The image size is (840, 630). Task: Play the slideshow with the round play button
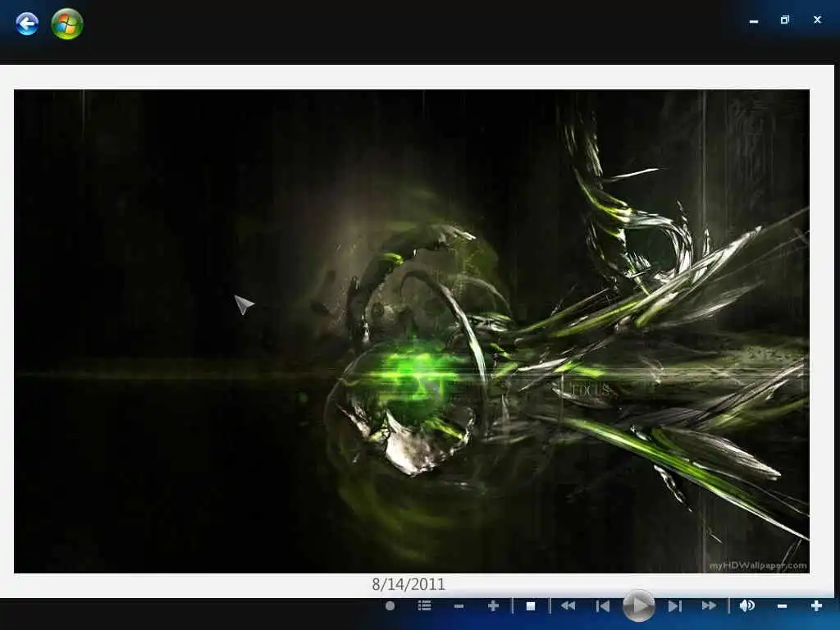[x=638, y=606]
